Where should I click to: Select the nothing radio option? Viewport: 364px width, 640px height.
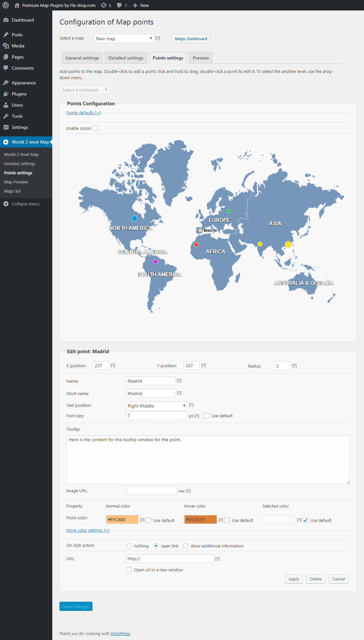coord(129,546)
